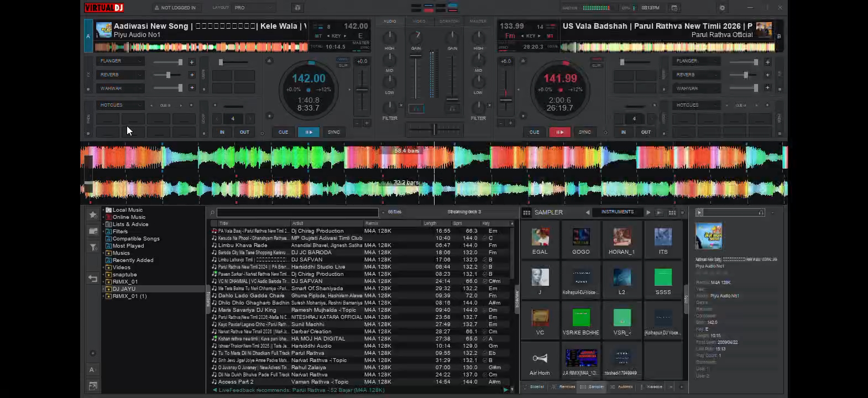
Task: Click the sampler grid view icon
Action: (672, 212)
